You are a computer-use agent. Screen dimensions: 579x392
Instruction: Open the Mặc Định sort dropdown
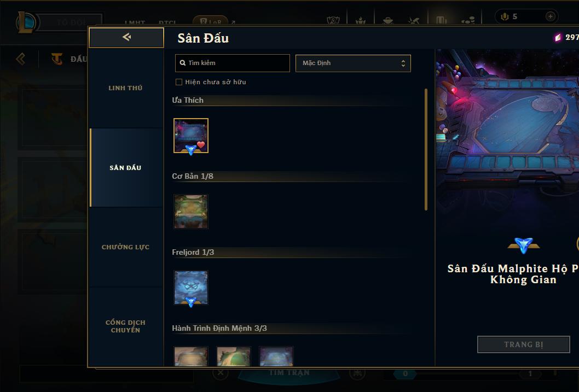353,63
